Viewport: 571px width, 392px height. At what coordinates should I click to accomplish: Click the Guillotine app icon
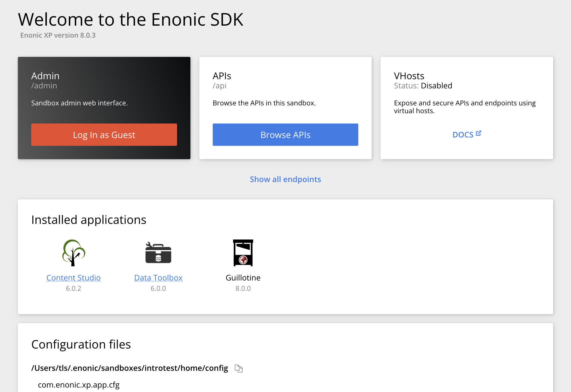[243, 253]
